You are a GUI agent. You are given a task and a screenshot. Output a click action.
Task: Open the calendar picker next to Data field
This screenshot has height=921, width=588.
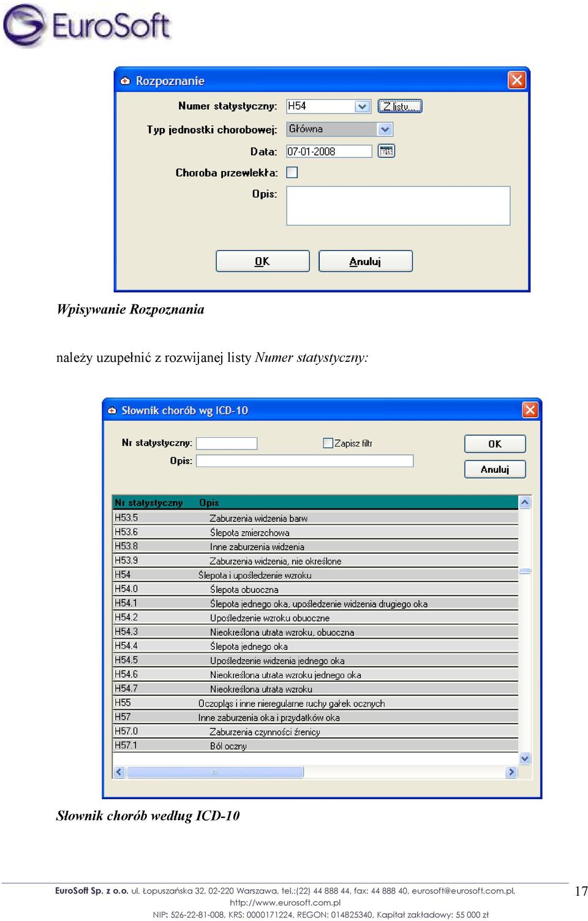pos(386,151)
